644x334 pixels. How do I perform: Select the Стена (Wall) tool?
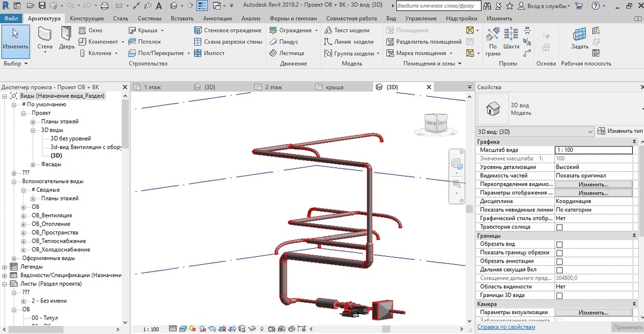tap(45, 39)
